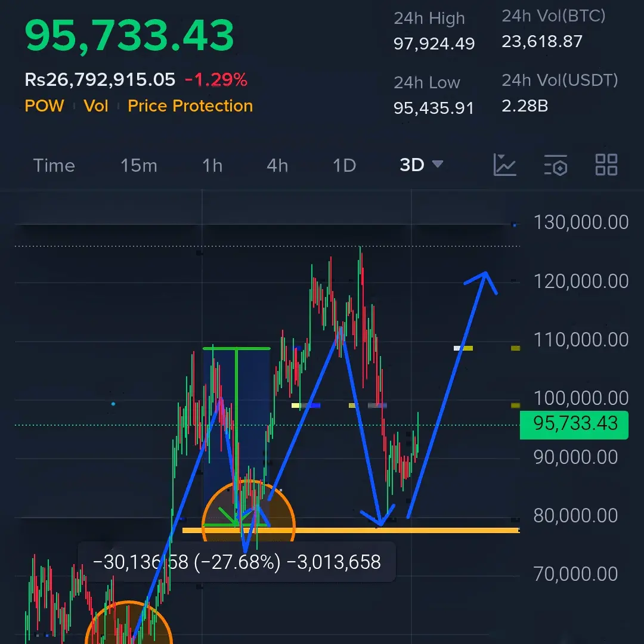Image resolution: width=644 pixels, height=644 pixels.
Task: Tap the -1.29% change value
Action: (216, 80)
